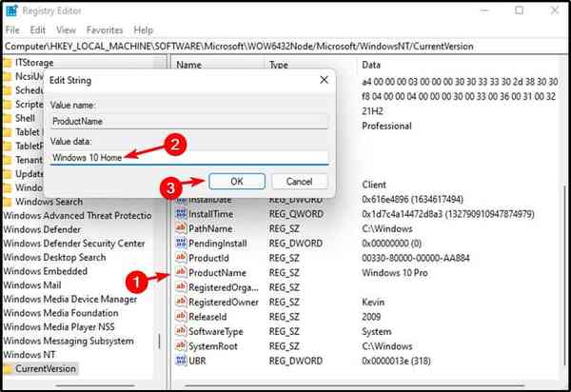
Task: Select the Windows Advanced Threat Protection key
Action: [78, 216]
